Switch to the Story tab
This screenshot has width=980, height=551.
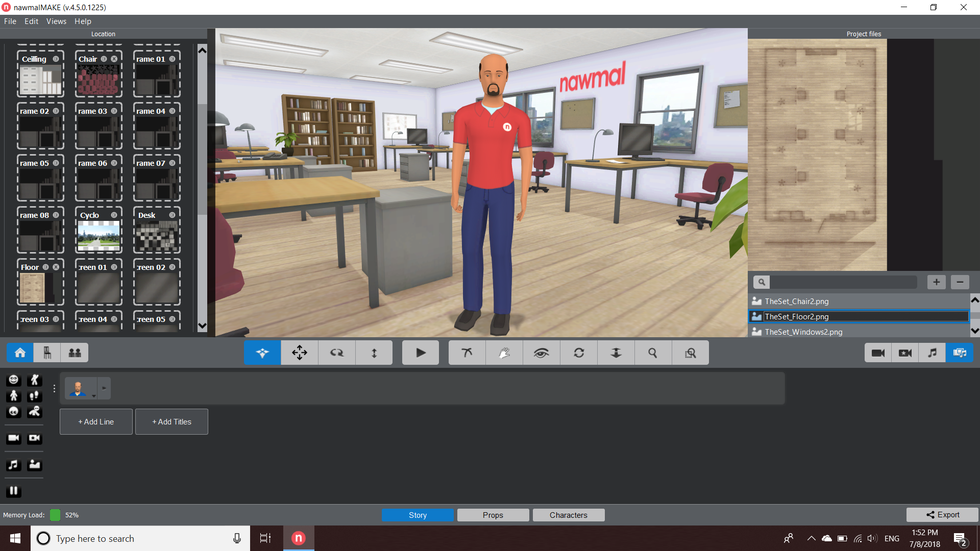[418, 515]
